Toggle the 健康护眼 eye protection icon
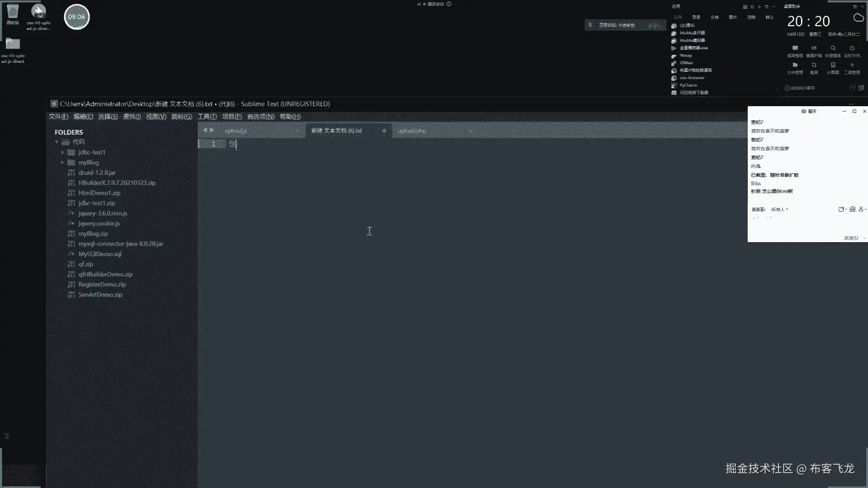Image resolution: width=868 pixels, height=488 pixels. [x=814, y=48]
